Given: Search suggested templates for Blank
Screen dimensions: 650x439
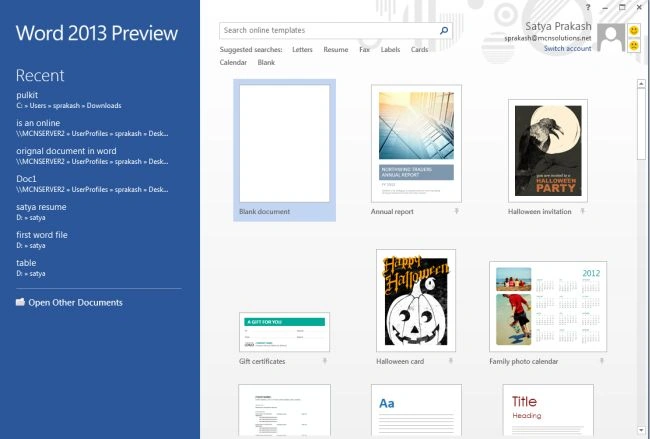Looking at the screenshot, I should (266, 63).
